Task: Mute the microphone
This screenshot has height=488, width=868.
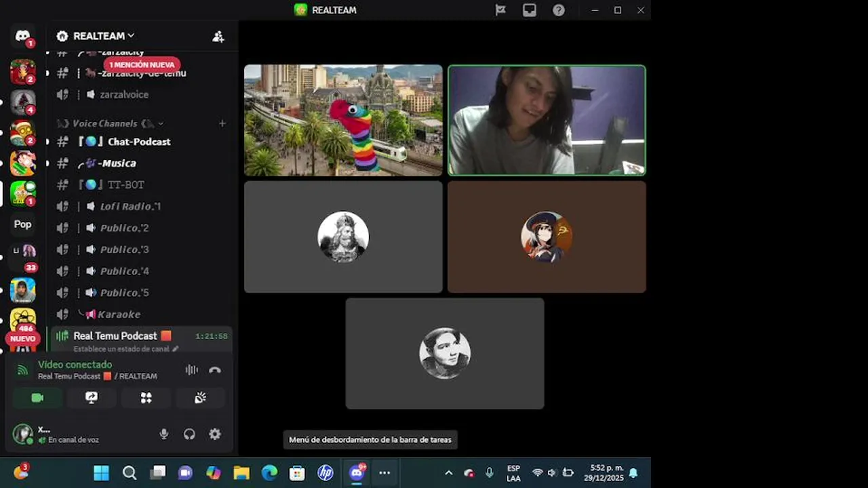Action: pos(163,434)
